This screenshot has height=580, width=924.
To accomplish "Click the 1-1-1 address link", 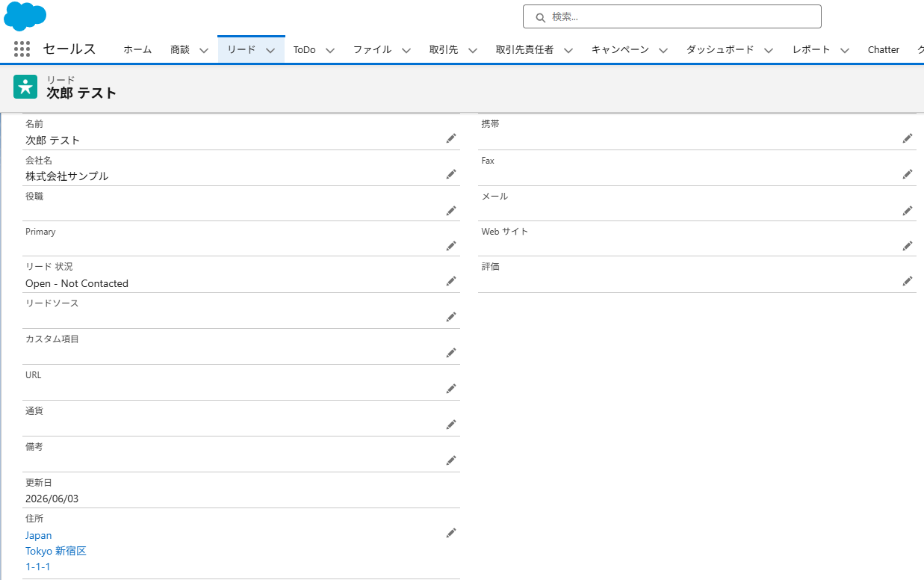I will 38,567.
